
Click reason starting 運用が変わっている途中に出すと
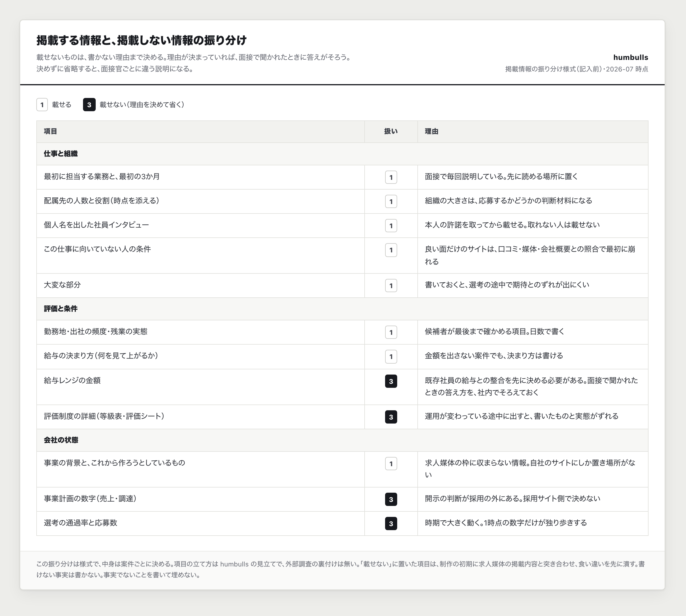click(522, 416)
